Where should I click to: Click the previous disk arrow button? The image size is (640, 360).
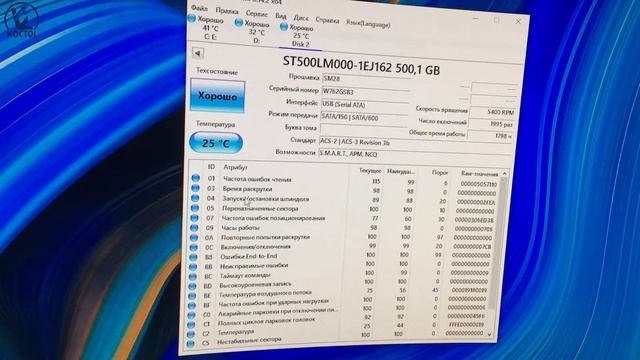(x=198, y=53)
